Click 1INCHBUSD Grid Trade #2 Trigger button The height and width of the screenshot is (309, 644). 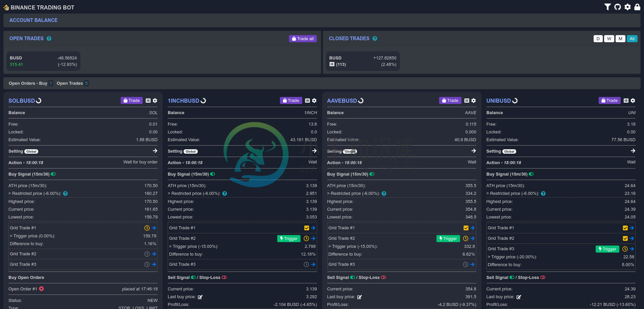pos(289,239)
